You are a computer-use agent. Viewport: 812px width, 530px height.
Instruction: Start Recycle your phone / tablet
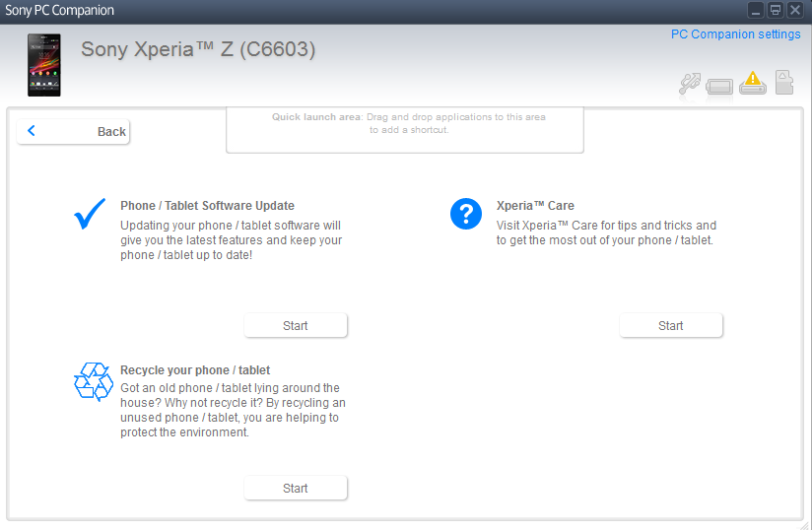pos(296,488)
